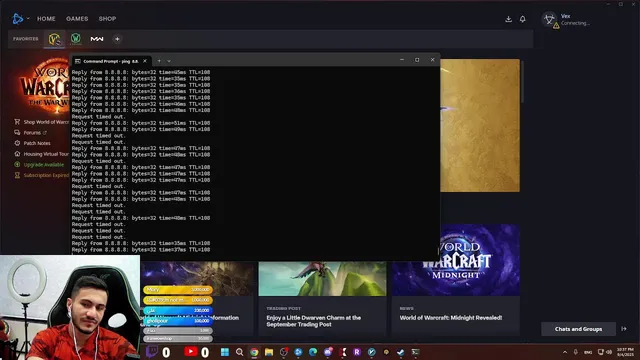The width and height of the screenshot is (640, 360).
Task: Open the notifications bell
Action: pos(522,19)
